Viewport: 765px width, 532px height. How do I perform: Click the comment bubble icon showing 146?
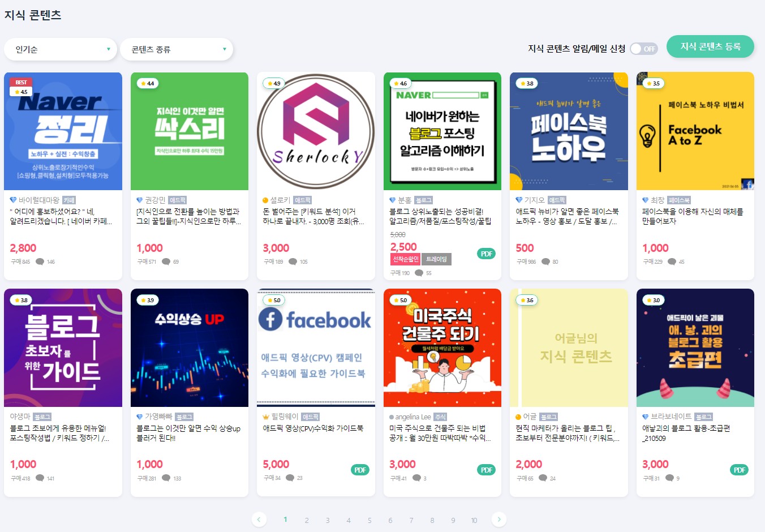[40, 261]
